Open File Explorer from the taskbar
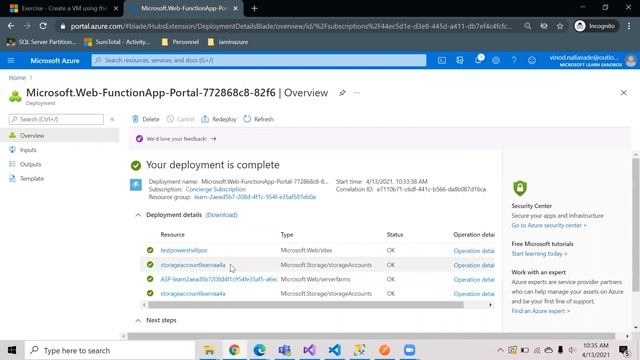640x360 pixels. coord(209,350)
